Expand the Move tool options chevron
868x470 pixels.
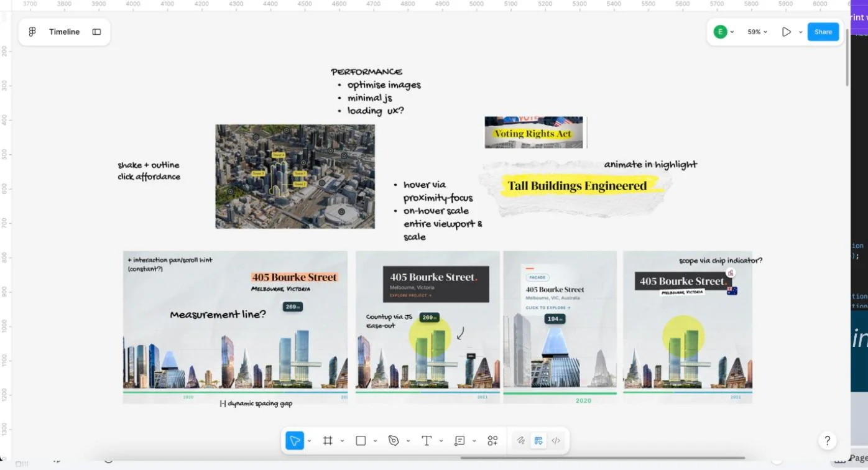(x=309, y=441)
